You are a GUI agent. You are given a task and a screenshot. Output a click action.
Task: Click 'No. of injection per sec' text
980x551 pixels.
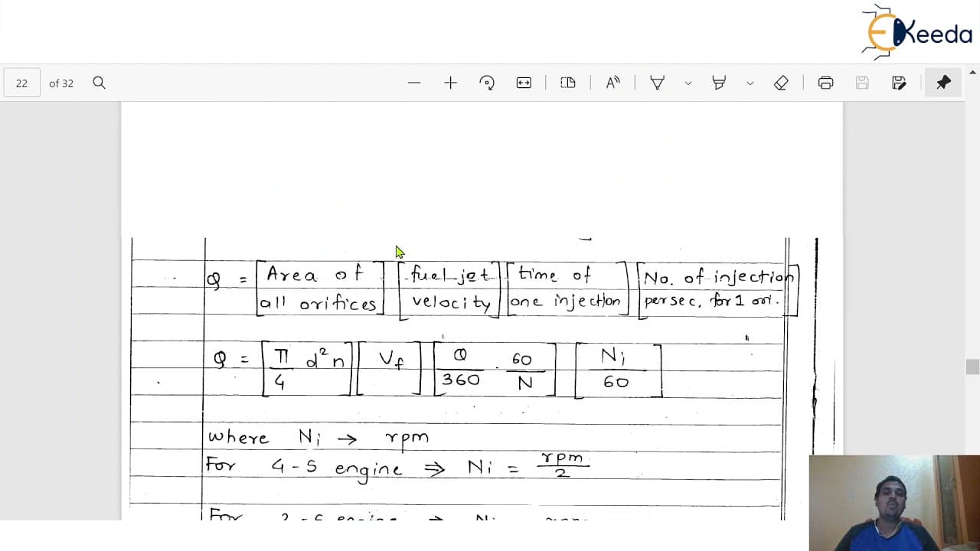718,289
